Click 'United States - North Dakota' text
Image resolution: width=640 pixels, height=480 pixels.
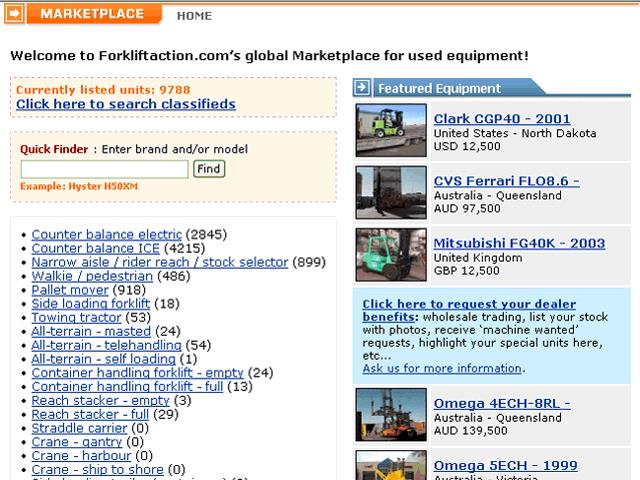[515, 133]
